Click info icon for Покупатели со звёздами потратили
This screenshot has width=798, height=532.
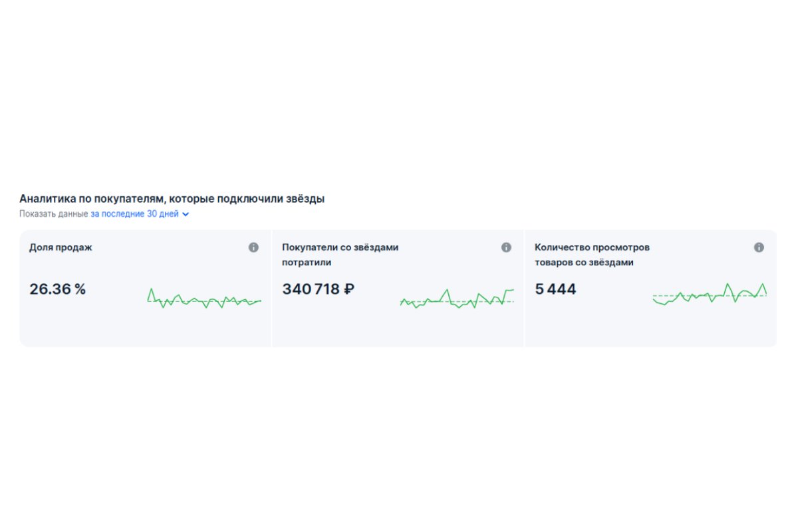pyautogui.click(x=506, y=247)
